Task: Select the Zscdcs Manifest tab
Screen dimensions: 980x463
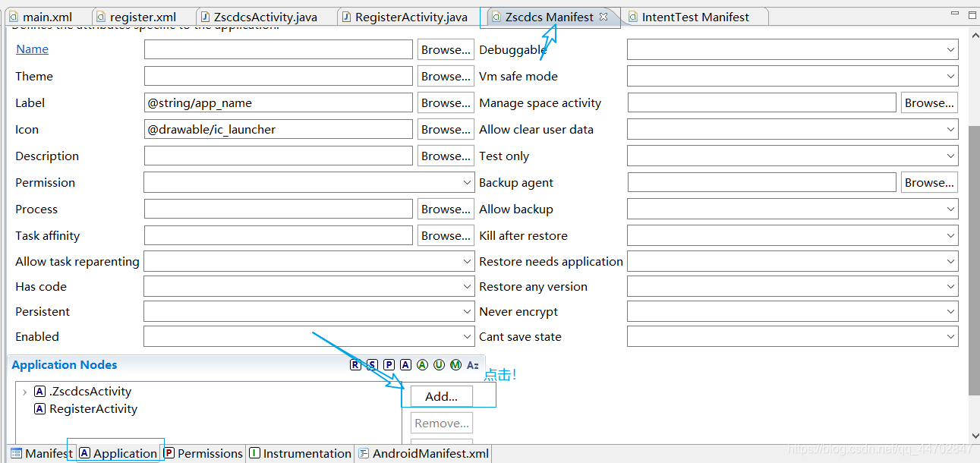Action: point(549,17)
